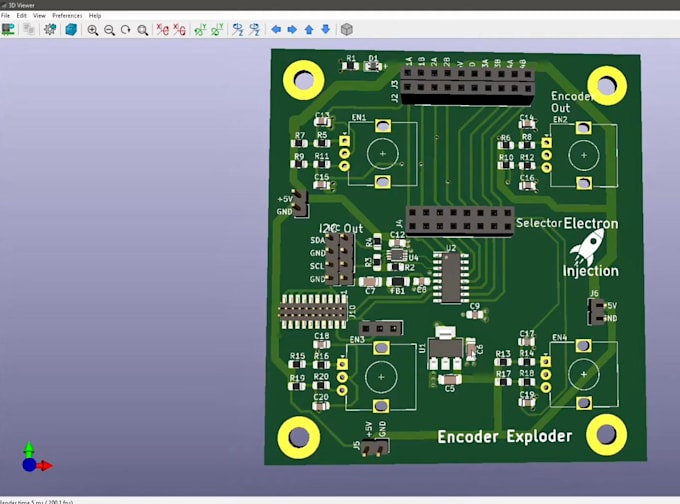The width and height of the screenshot is (680, 504).
Task: Click the J4 selector header
Action: 460,220
